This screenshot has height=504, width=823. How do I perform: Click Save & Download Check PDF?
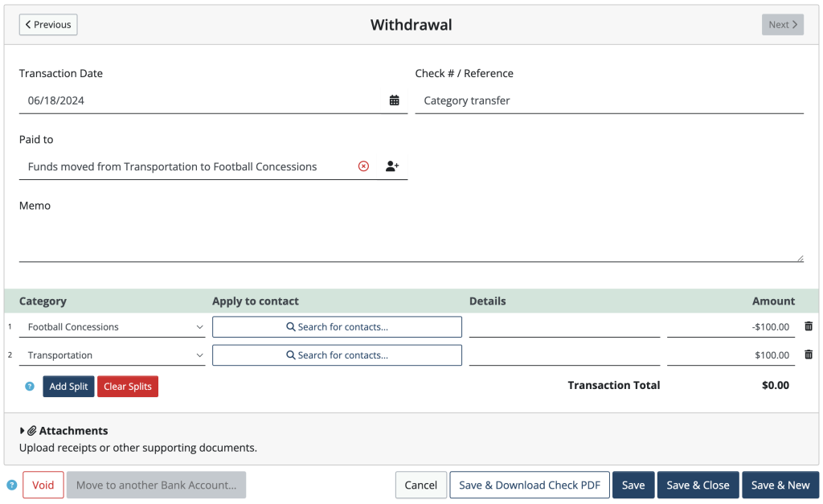pyautogui.click(x=529, y=485)
